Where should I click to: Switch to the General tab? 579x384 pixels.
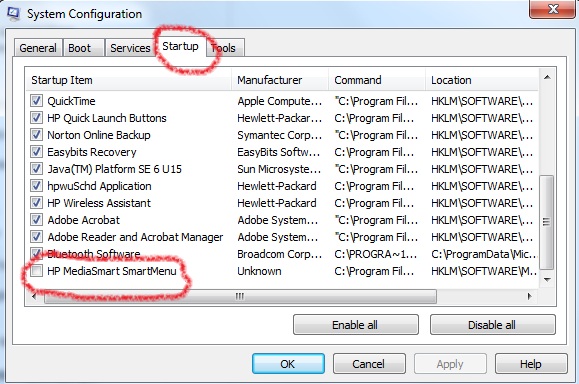[38, 48]
